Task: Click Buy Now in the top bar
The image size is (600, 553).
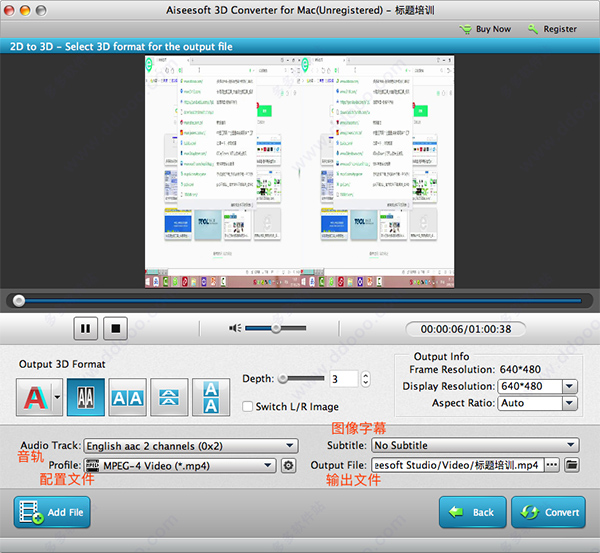Action: point(485,29)
